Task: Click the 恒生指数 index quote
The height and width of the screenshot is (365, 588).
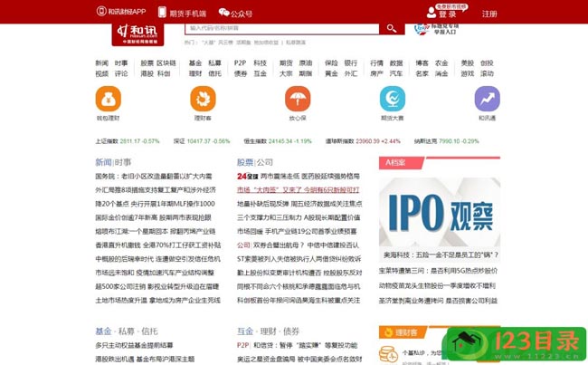Action: (278, 141)
